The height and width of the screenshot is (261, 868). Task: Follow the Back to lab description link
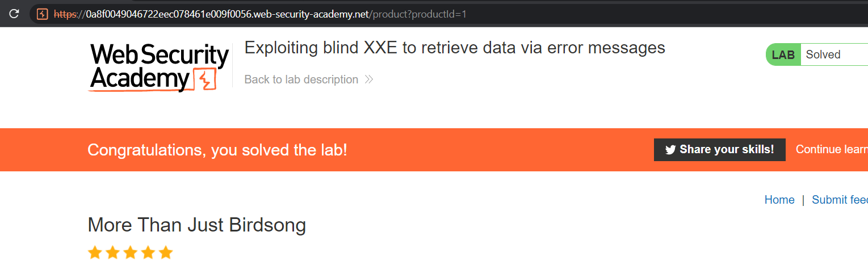click(301, 79)
